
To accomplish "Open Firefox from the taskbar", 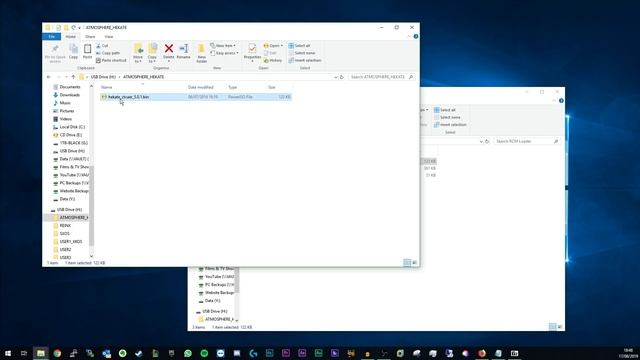I will click(x=482, y=353).
